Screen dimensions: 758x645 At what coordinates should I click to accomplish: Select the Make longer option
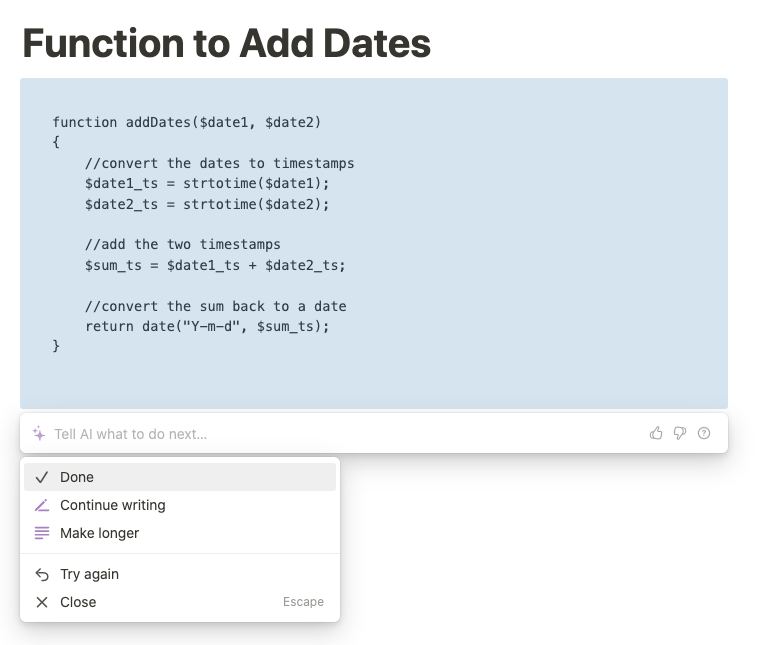(180, 533)
